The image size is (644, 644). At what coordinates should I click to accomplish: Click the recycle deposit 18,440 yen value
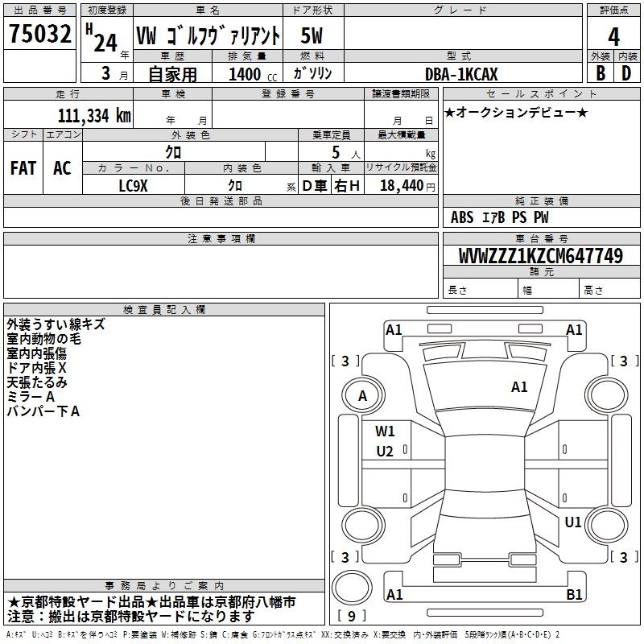tap(407, 186)
